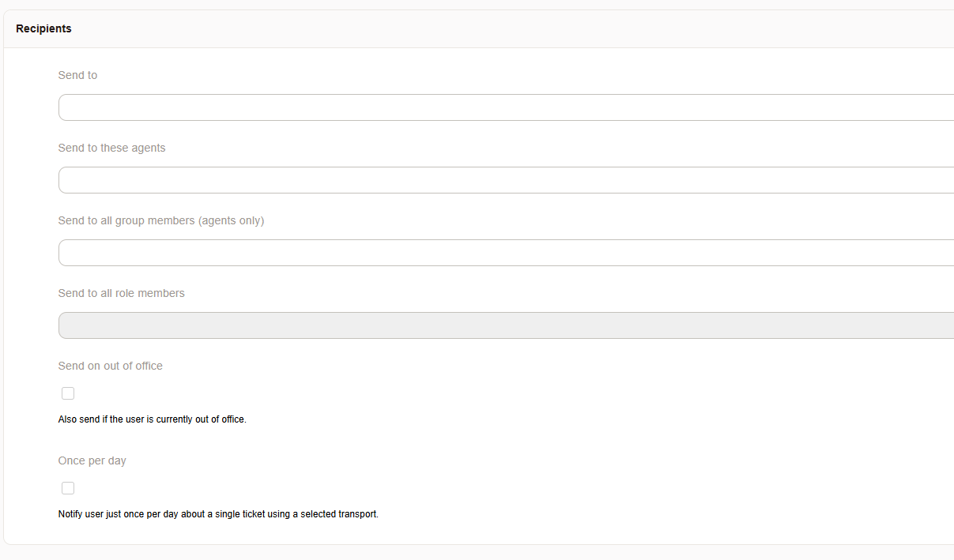Toggle the Once per day notification option
The height and width of the screenshot is (560, 954).
point(68,487)
